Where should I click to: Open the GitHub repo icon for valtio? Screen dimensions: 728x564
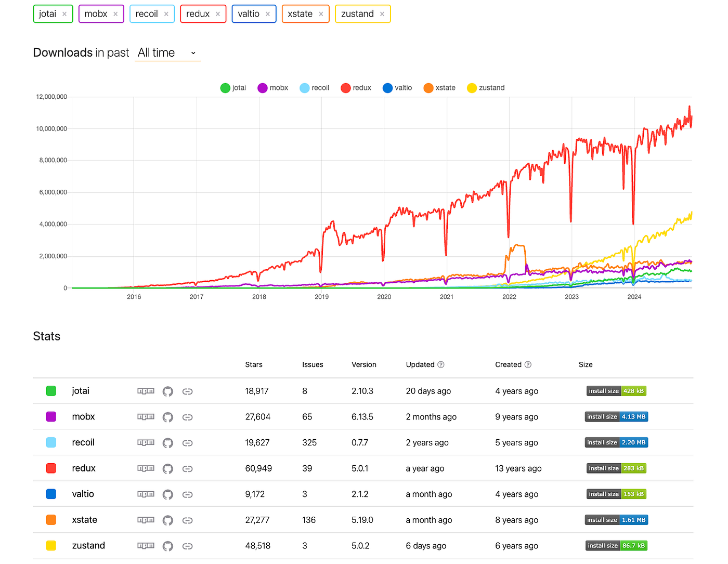(x=167, y=494)
